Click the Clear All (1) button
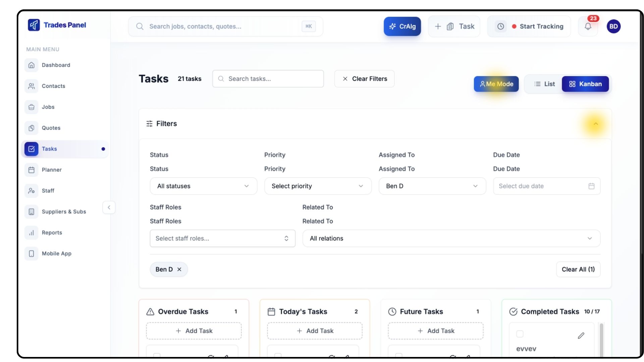 tap(578, 269)
